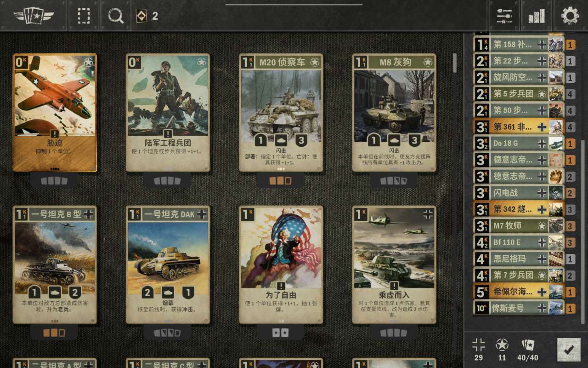Click the magnifying glass search icon
The image size is (588, 368).
[116, 16]
